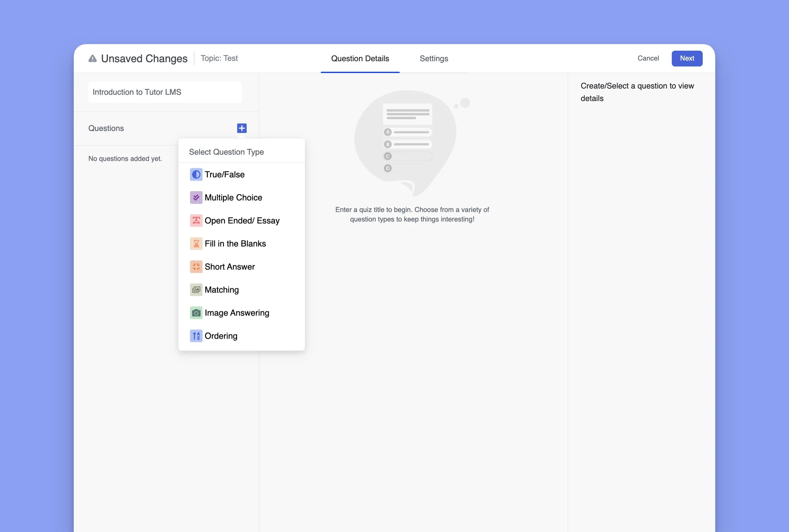The image size is (789, 532).
Task: Switch to the Question Details tab
Action: (360, 58)
